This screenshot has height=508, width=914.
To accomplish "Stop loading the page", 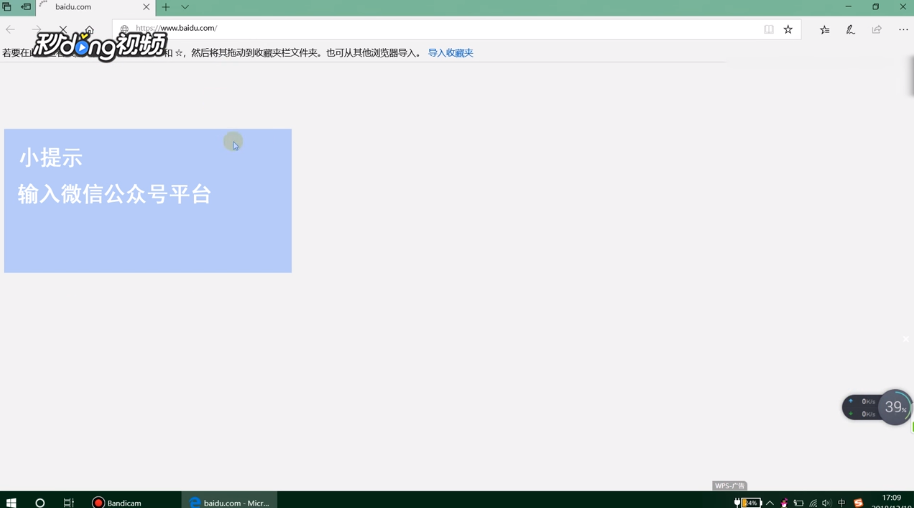I will (63, 29).
